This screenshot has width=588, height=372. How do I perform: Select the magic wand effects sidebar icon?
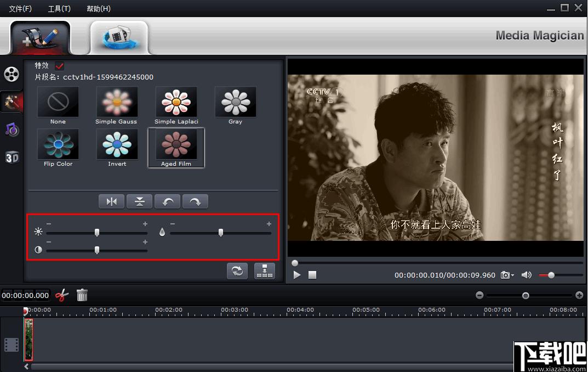coord(12,102)
